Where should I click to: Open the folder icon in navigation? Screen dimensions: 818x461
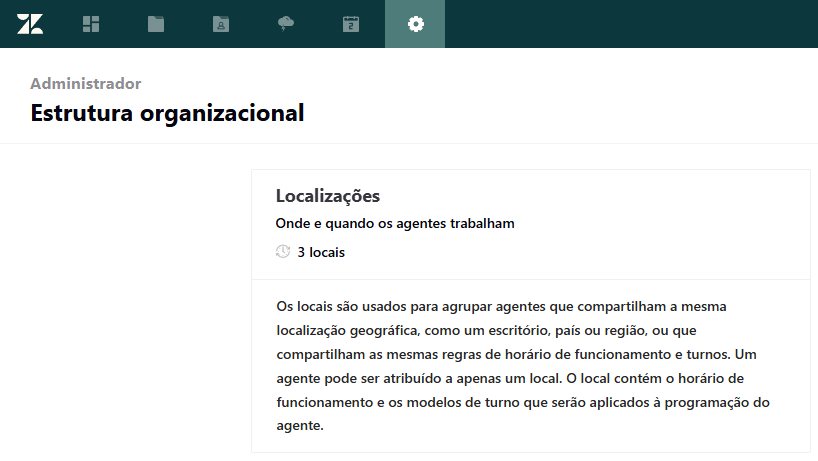156,24
